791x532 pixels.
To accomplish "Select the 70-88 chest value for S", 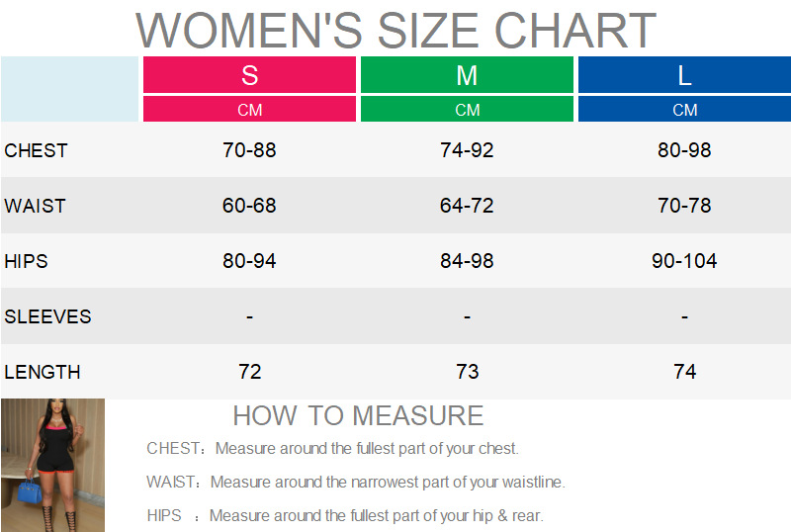I will [x=249, y=150].
